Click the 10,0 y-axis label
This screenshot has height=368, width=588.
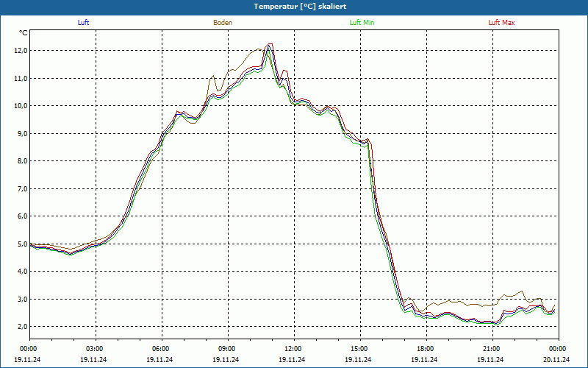pyautogui.click(x=21, y=106)
